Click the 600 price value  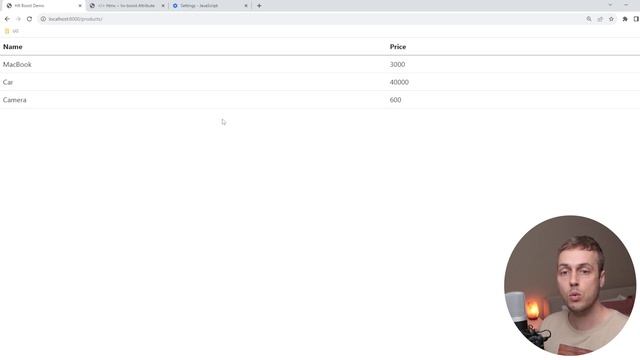pyautogui.click(x=396, y=100)
